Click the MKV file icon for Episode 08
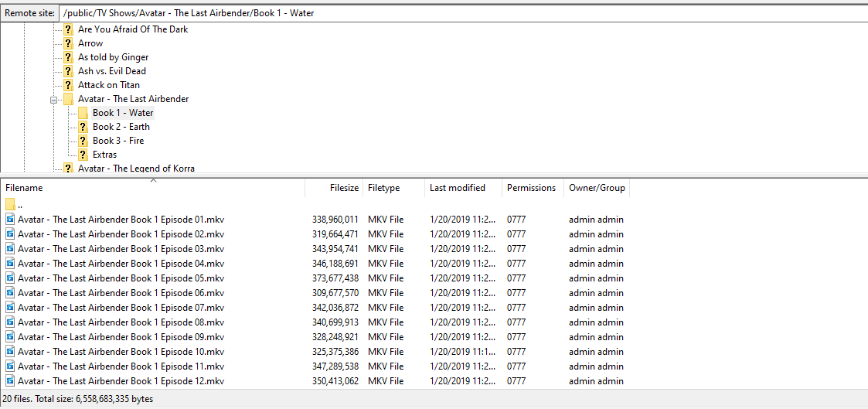The image size is (868, 409). coord(11,322)
